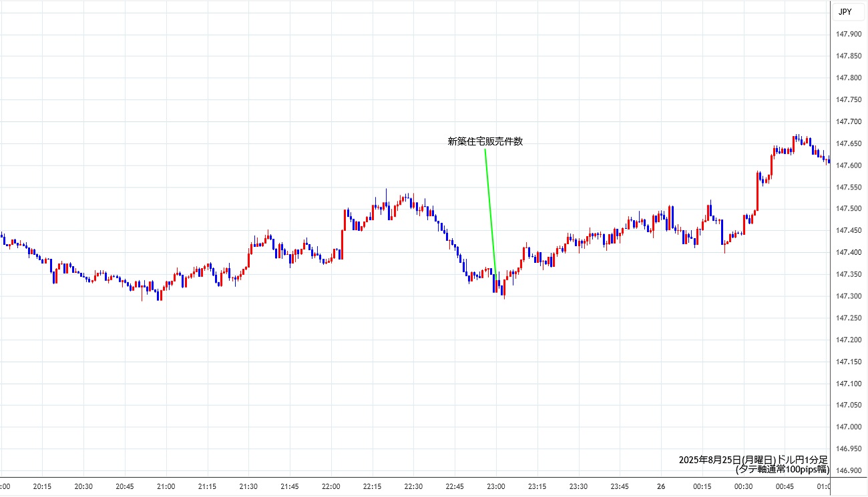Screen dimensions: 868x497
Task: Click the 147.750 price axis label
Action: pyautogui.click(x=849, y=100)
